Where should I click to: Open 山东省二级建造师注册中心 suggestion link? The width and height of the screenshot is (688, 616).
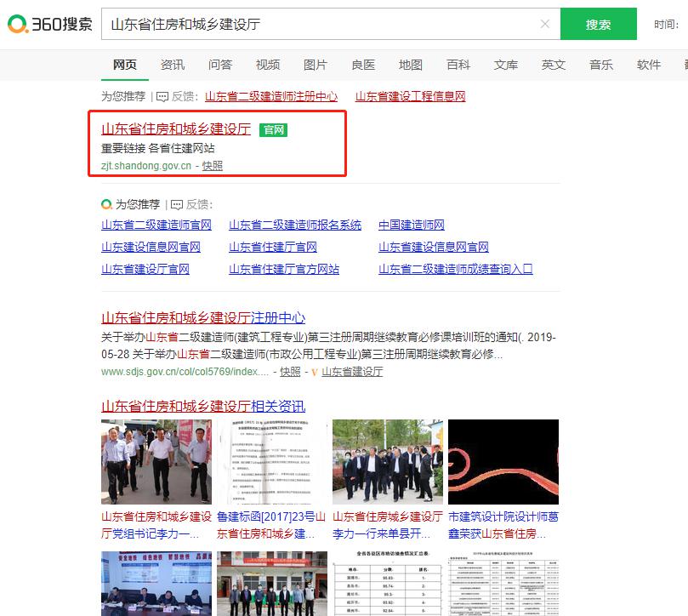[270, 97]
